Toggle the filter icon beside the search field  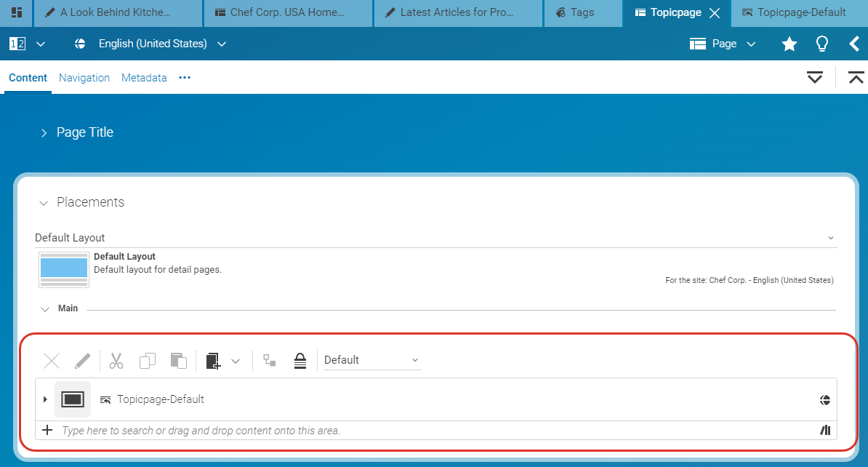[824, 430]
